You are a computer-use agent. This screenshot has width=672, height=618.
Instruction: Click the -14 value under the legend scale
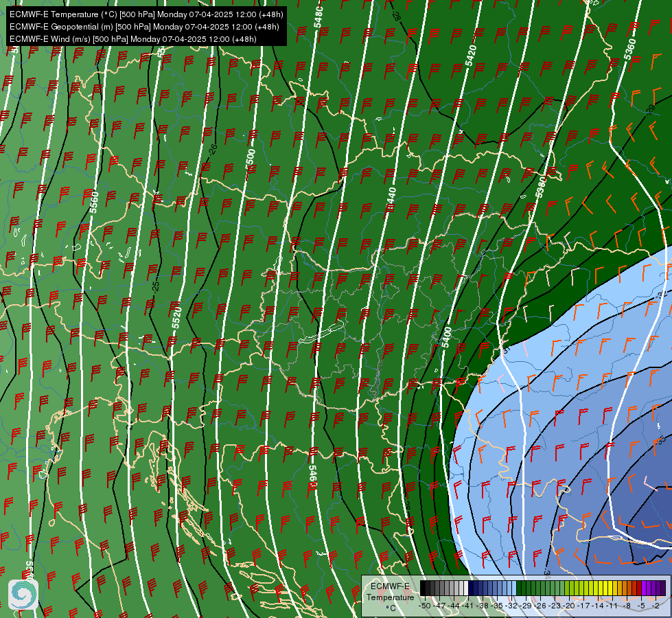coord(598,606)
